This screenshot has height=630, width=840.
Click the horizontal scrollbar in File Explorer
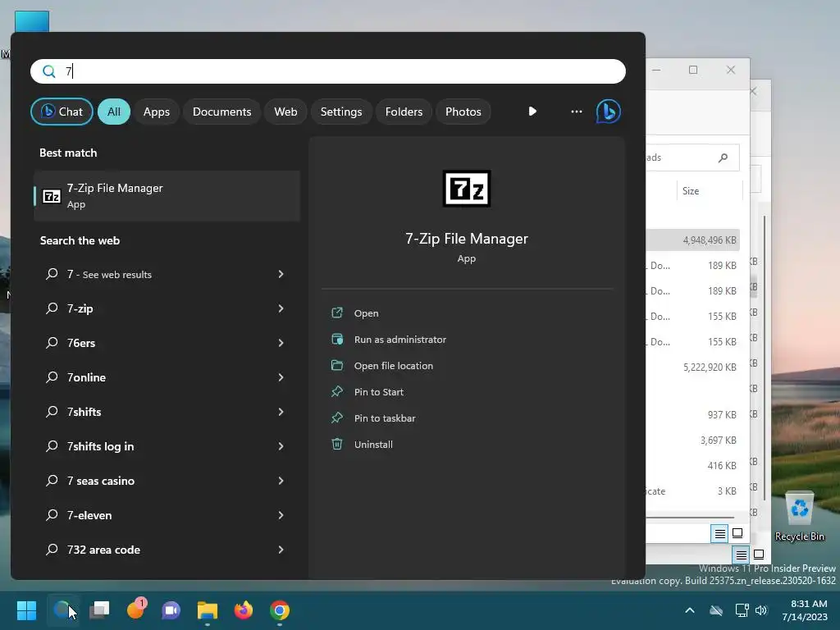(x=690, y=518)
